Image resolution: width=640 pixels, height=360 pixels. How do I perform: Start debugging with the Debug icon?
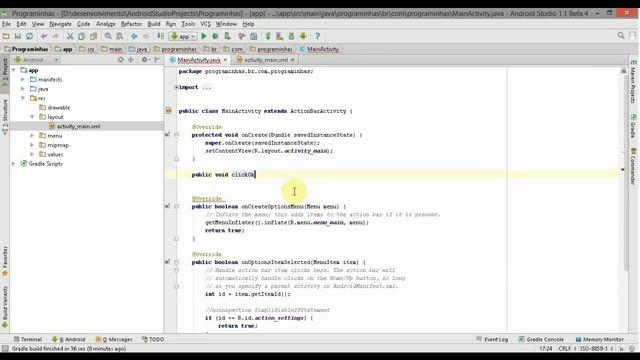pos(216,36)
